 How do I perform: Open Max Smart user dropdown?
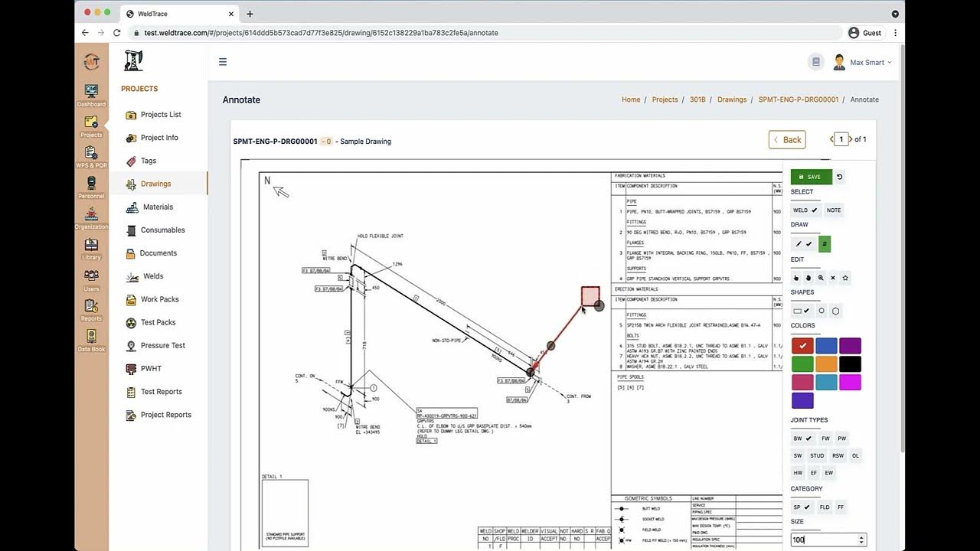click(862, 62)
